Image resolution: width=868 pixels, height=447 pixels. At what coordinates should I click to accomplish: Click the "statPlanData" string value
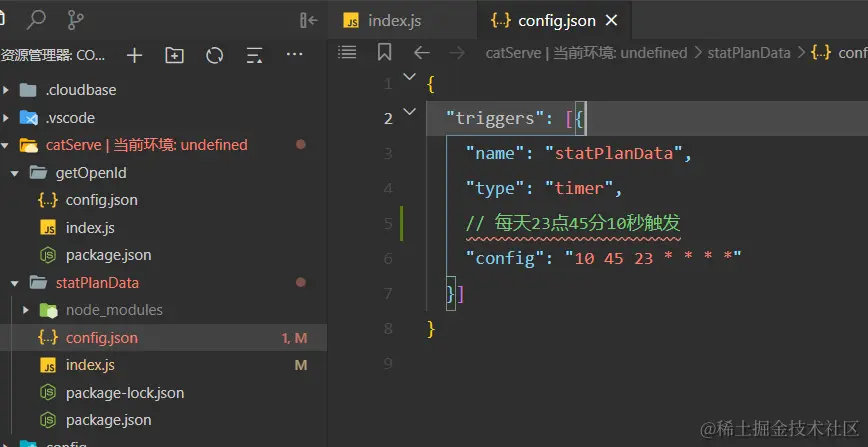coord(614,153)
